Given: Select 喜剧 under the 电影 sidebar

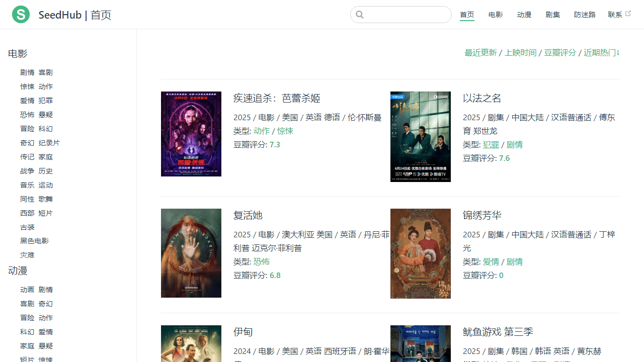Looking at the screenshot, I should pyautogui.click(x=46, y=72).
